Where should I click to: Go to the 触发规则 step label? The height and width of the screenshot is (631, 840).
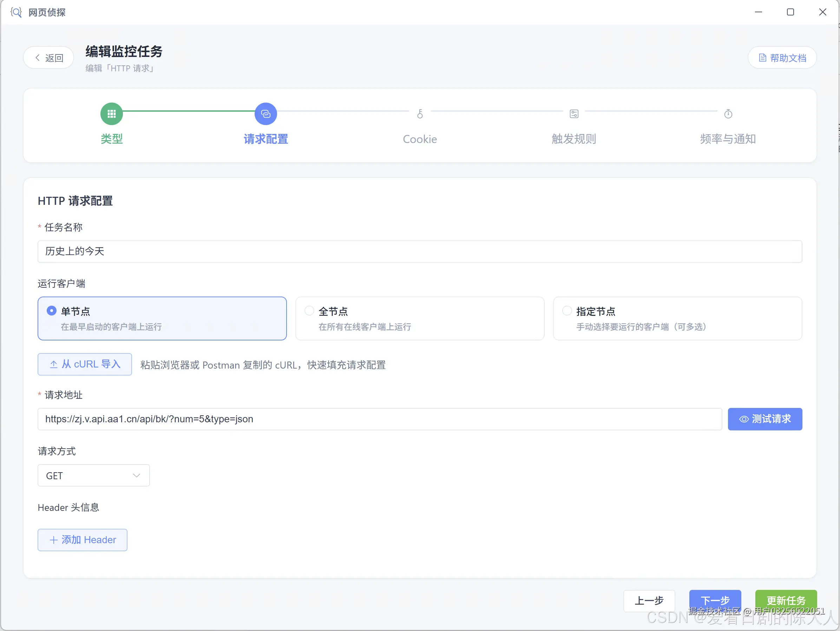[x=574, y=139]
